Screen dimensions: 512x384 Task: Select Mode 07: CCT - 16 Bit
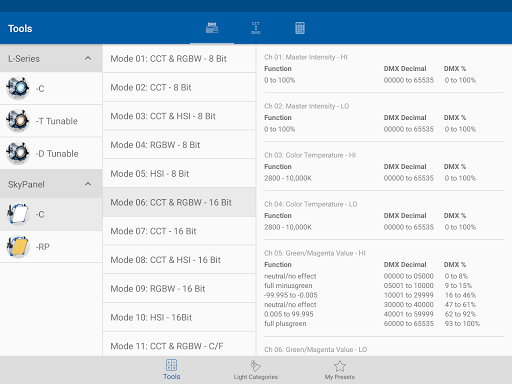point(179,231)
